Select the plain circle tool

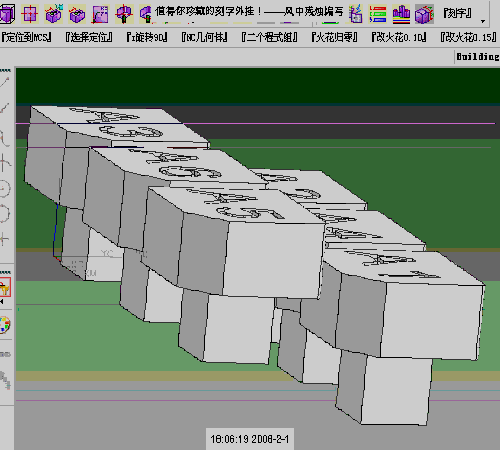tap(5, 213)
